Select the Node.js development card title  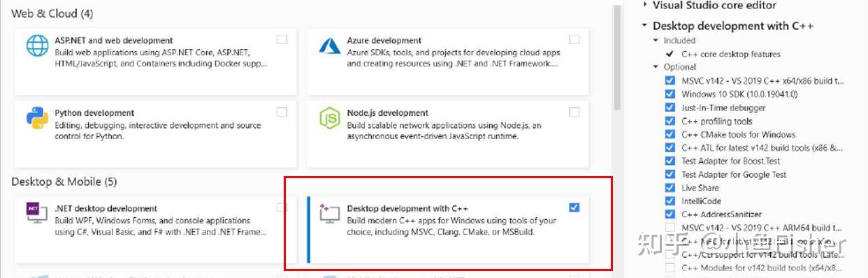point(387,112)
